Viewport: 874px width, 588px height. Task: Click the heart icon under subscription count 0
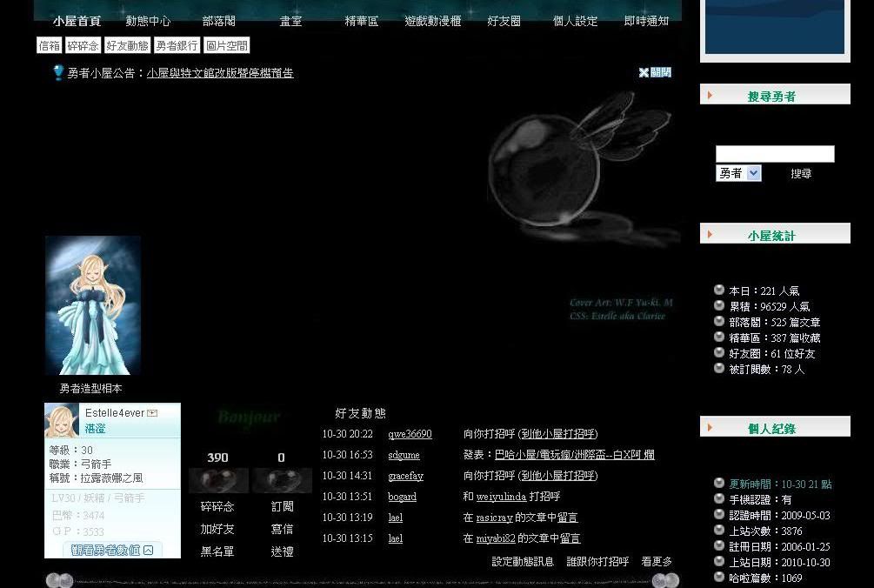click(x=282, y=480)
